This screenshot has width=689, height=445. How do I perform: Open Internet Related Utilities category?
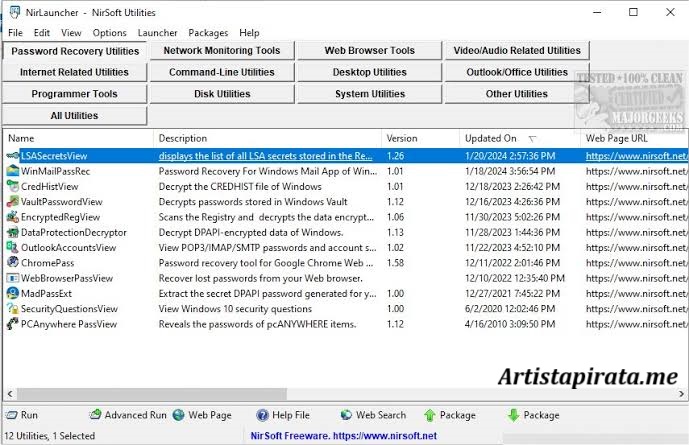[74, 72]
